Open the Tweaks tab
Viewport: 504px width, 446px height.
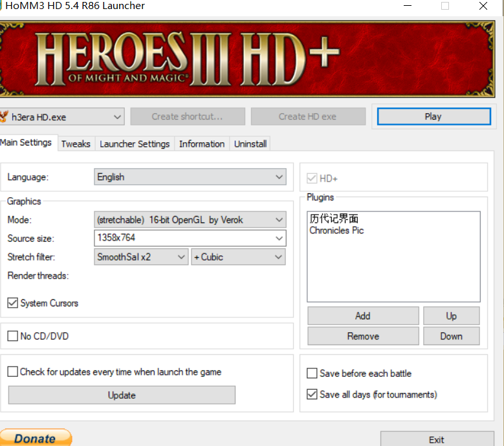point(76,144)
